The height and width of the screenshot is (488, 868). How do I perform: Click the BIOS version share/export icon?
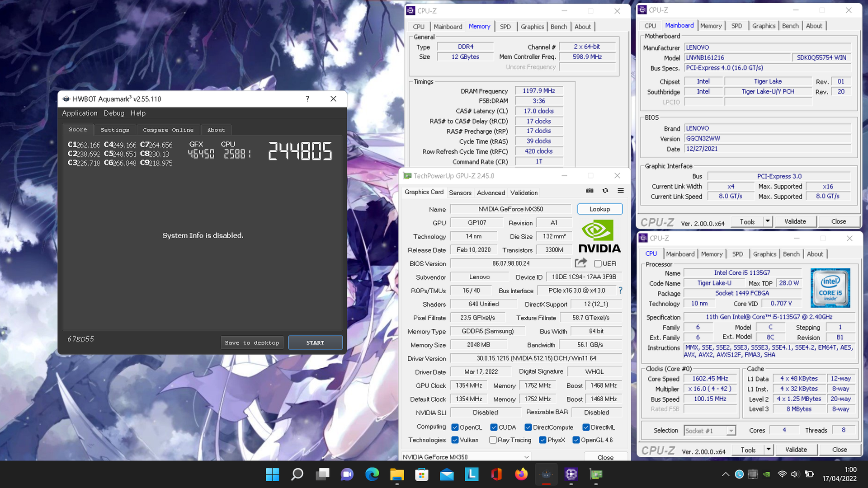click(x=581, y=263)
